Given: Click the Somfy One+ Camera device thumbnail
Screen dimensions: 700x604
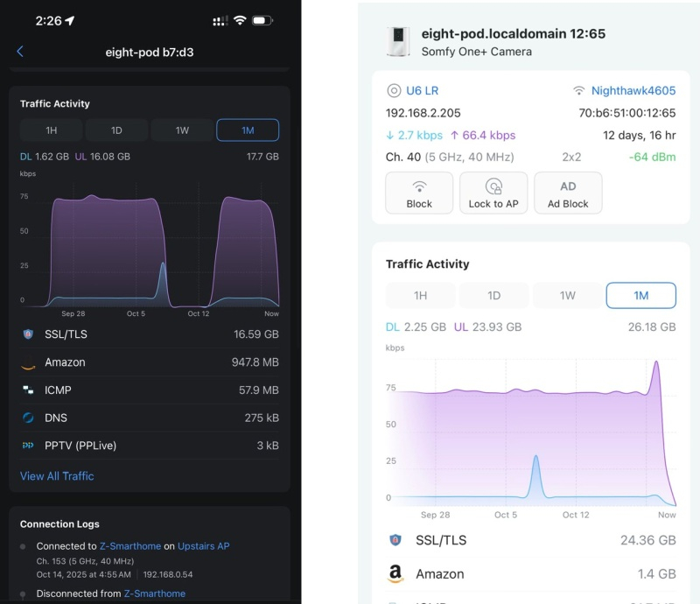Looking at the screenshot, I should (398, 42).
